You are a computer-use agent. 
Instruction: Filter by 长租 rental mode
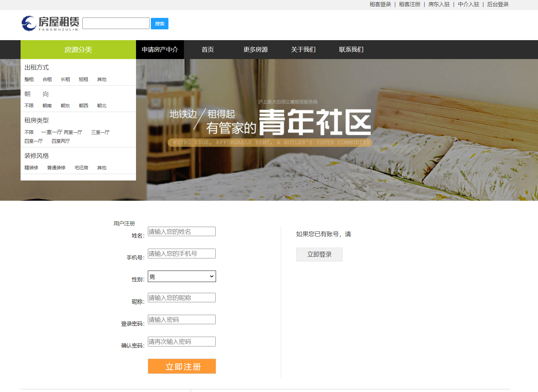coord(65,79)
